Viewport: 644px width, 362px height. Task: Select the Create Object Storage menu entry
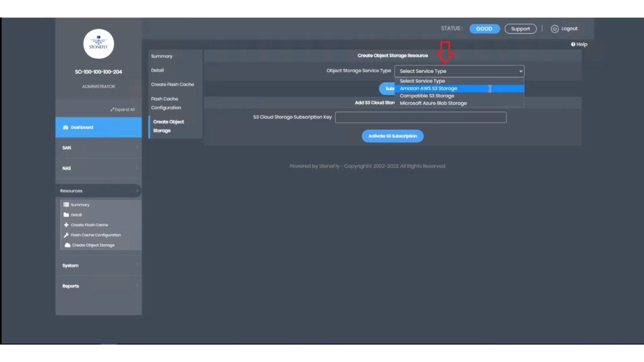tap(169, 126)
